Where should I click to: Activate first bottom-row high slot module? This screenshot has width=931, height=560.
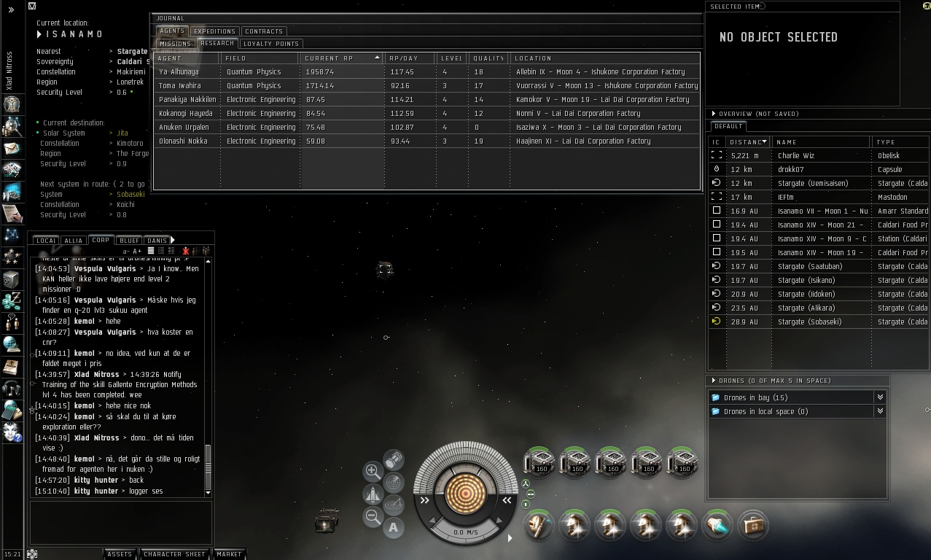tap(540, 525)
